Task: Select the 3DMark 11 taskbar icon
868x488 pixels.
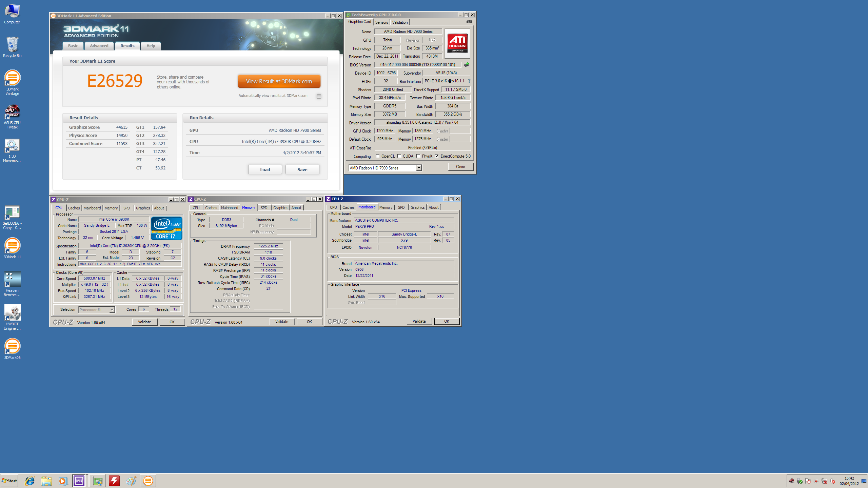Action: click(x=148, y=481)
